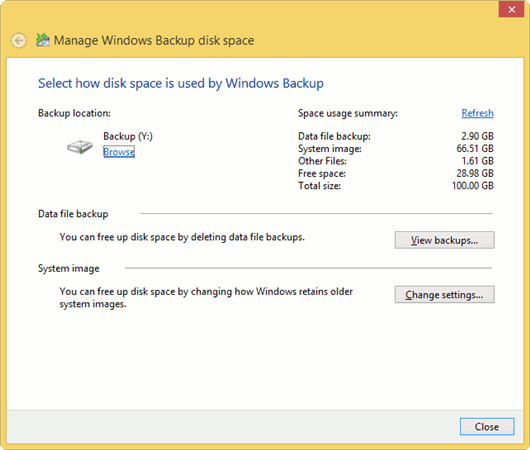The height and width of the screenshot is (450, 530).
Task: Click the 2.90 GB data file backup value
Action: click(x=477, y=136)
